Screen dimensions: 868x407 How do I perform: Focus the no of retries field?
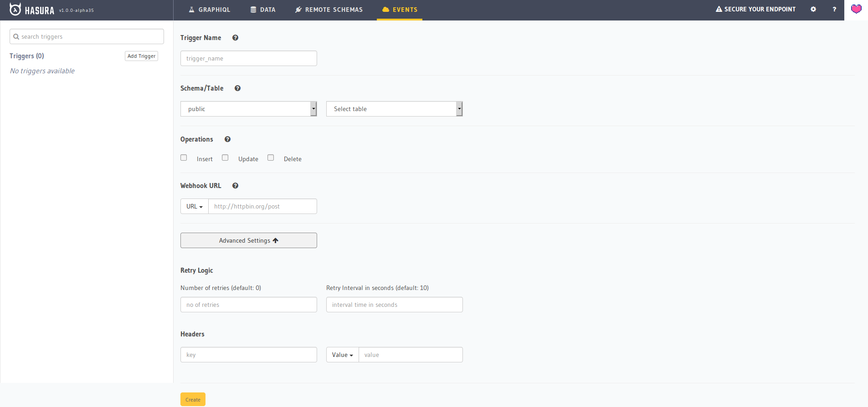[x=249, y=305]
